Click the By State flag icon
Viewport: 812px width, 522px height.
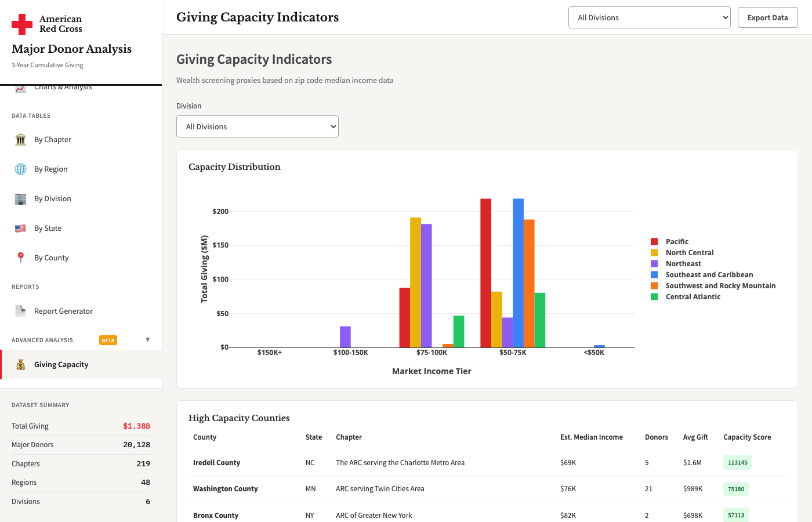coord(21,229)
